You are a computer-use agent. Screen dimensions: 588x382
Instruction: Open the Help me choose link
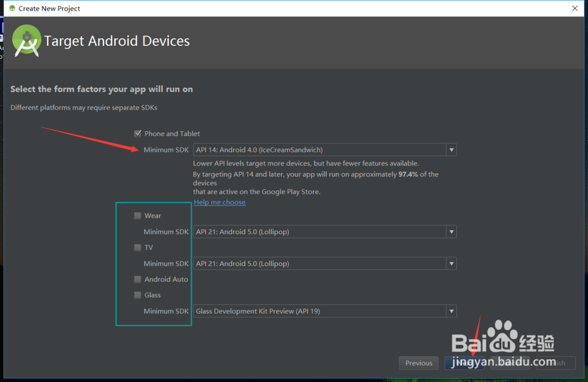219,202
